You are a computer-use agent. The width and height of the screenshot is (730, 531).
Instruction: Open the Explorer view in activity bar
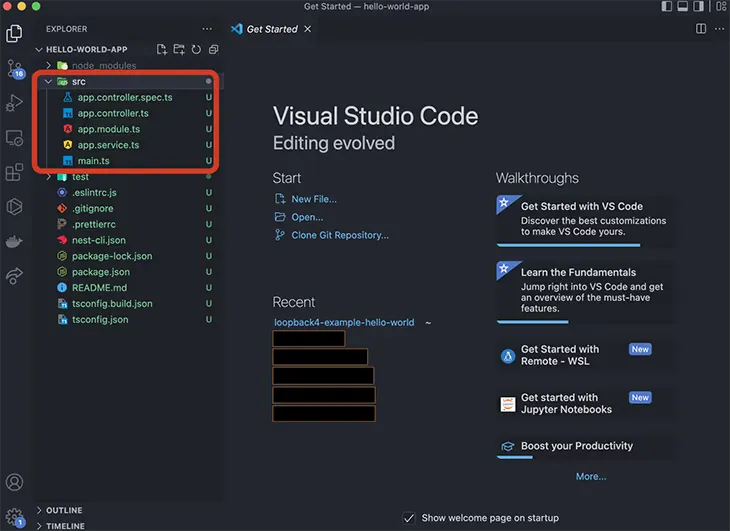pyautogui.click(x=14, y=34)
